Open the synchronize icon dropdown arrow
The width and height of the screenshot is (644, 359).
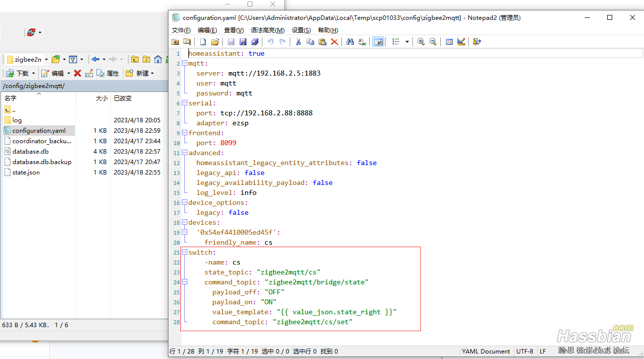(x=40, y=33)
